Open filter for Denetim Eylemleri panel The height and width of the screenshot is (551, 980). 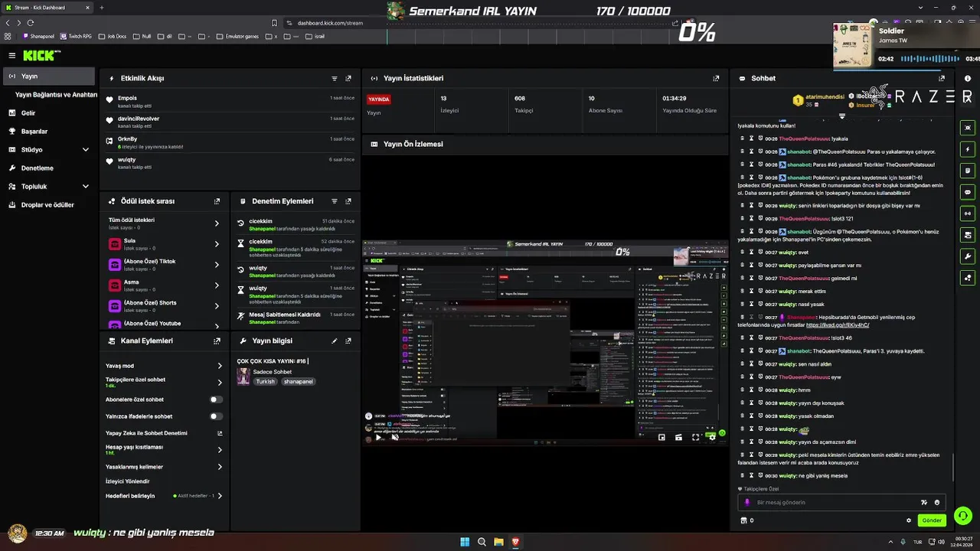click(x=335, y=201)
